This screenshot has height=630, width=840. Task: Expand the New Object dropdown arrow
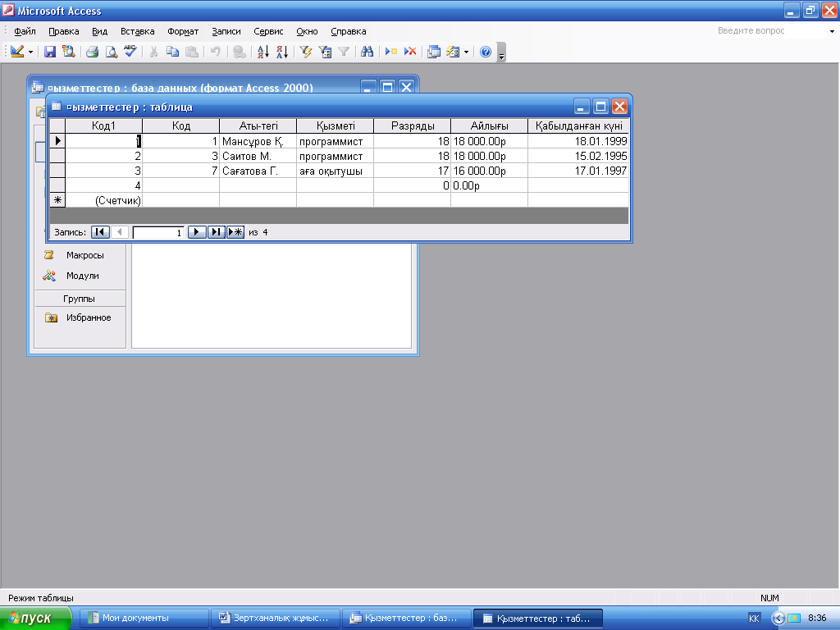coord(466,52)
